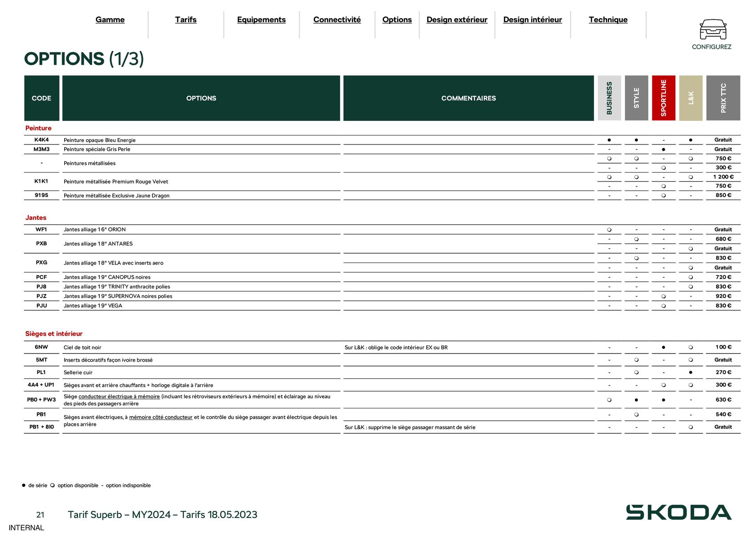Open Design intérieur tab

coord(533,20)
